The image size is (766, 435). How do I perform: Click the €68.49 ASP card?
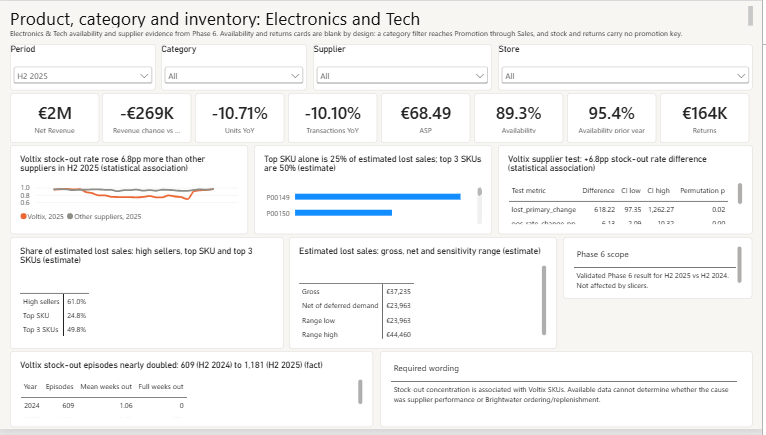tap(426, 118)
